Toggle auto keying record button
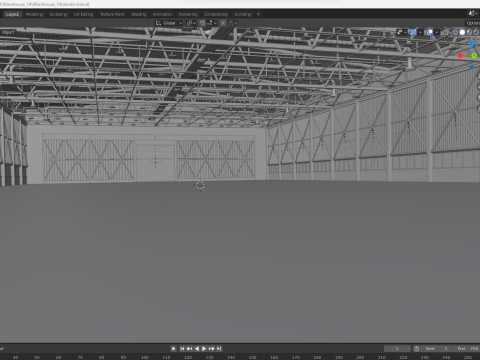The height and width of the screenshot is (360, 480). pyautogui.click(x=173, y=349)
